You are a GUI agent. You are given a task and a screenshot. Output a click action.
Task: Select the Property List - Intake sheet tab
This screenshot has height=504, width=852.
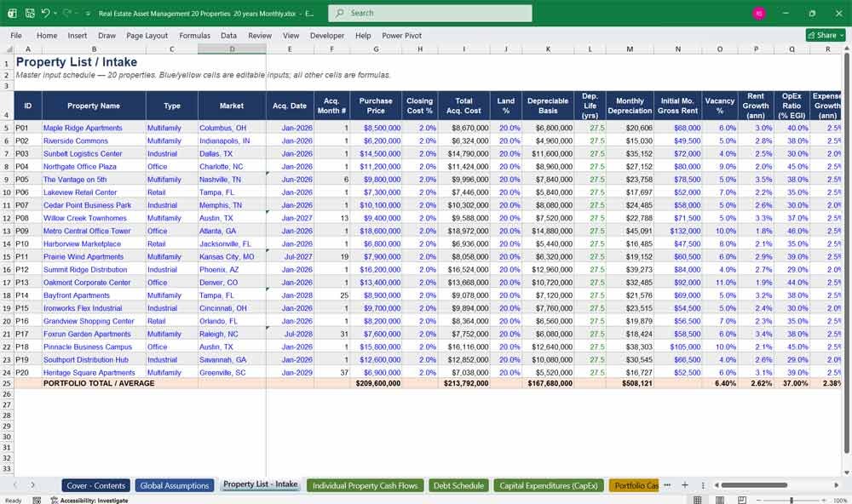(x=260, y=484)
